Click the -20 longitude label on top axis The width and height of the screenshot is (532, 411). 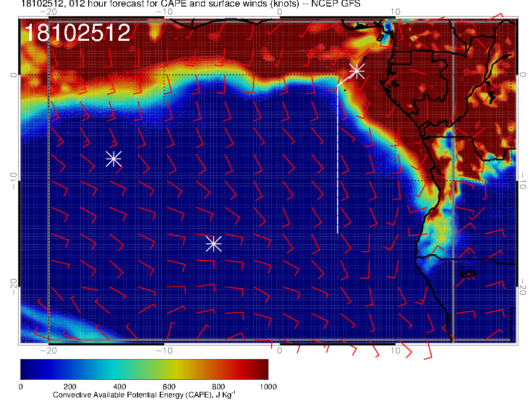(x=48, y=12)
